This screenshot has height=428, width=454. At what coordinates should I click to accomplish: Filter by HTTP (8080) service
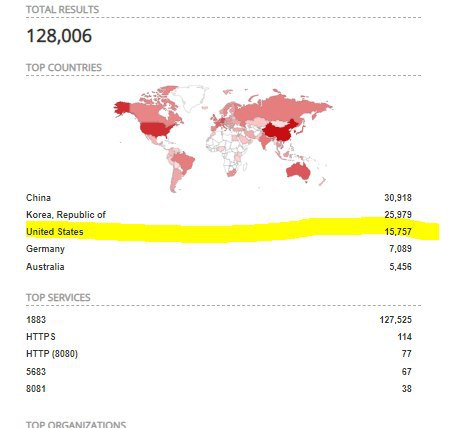point(52,354)
